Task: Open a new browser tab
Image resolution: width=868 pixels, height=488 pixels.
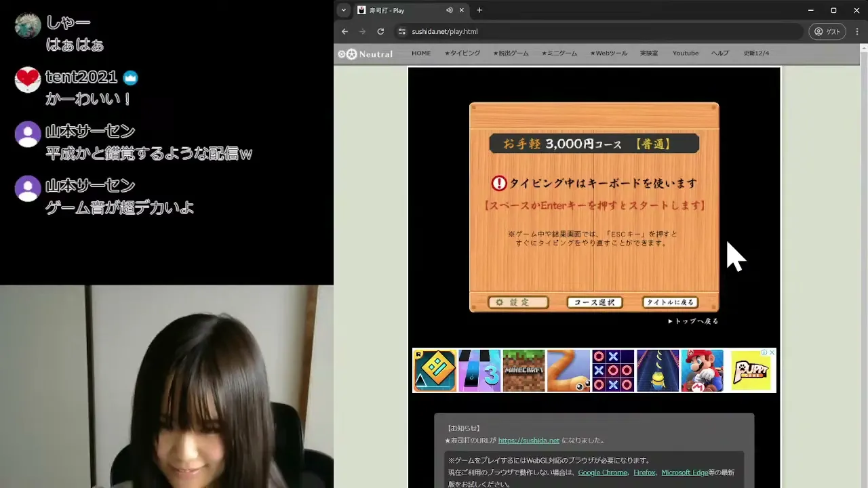Action: (x=479, y=10)
